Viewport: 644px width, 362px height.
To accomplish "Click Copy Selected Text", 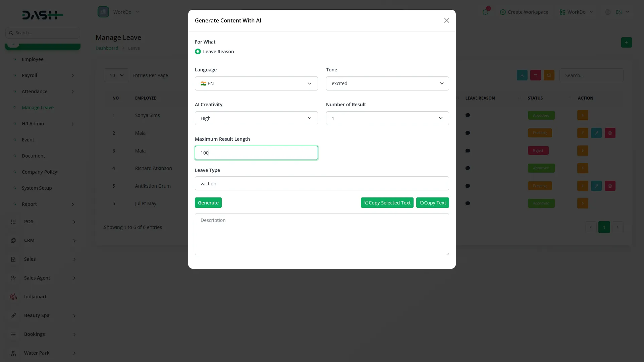I will [x=387, y=202].
